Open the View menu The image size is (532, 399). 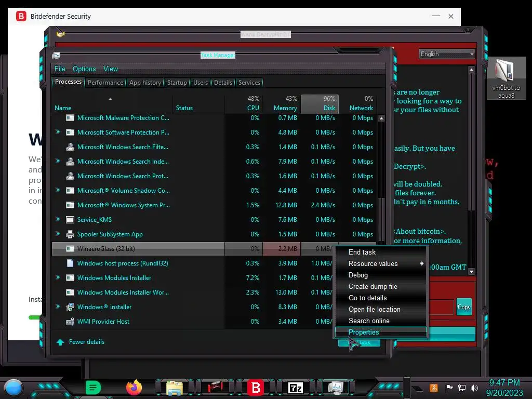tap(111, 69)
